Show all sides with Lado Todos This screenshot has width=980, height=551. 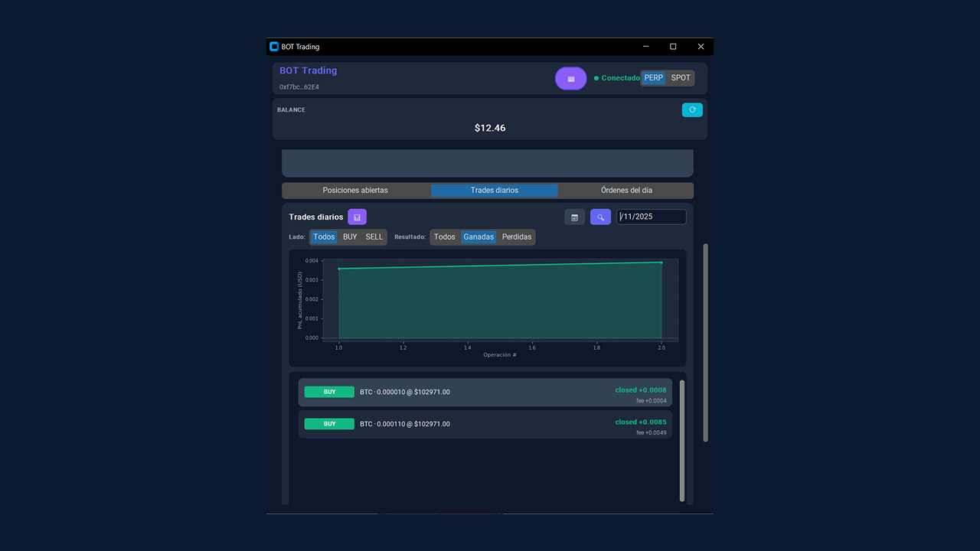(324, 237)
